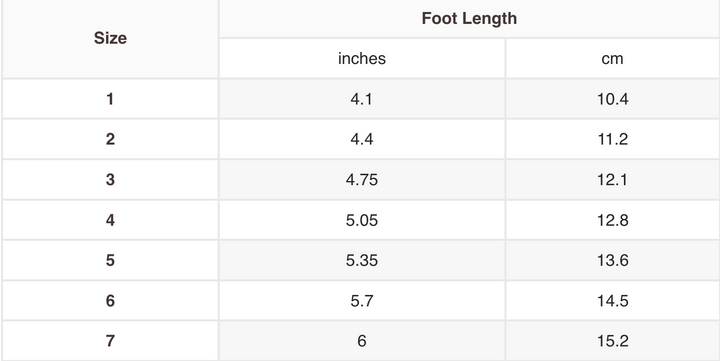This screenshot has height=361, width=720.
Task: Click the Size column header
Action: point(110,39)
